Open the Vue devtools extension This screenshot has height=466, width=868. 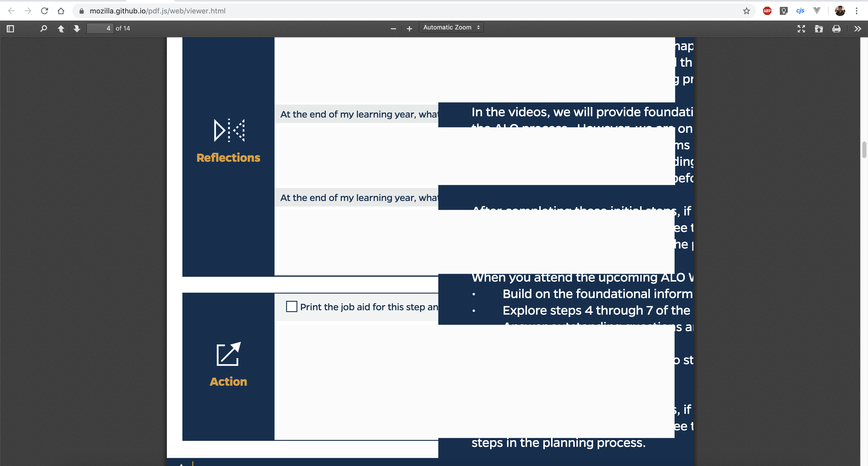[817, 10]
